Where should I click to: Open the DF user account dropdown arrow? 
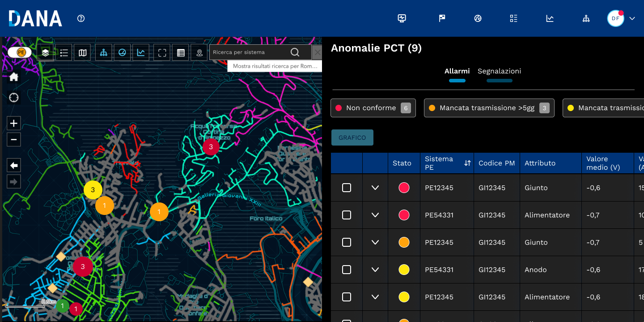(x=632, y=18)
